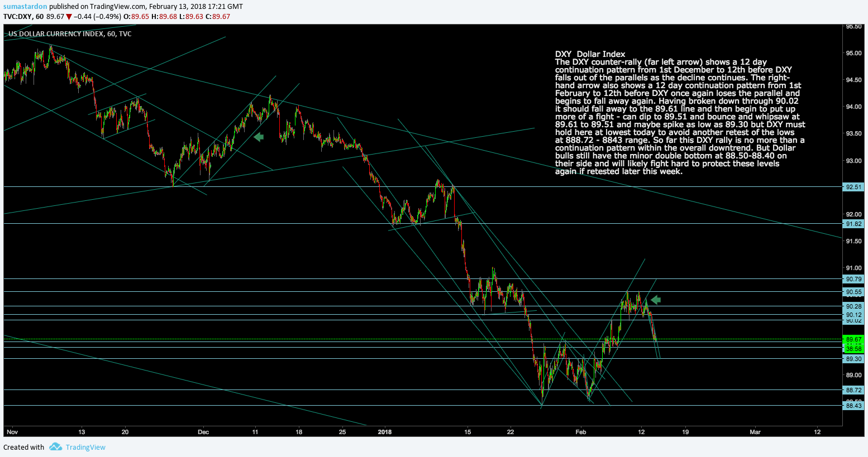Click the 2018 label on time axis
868x457 pixels.
coord(385,432)
